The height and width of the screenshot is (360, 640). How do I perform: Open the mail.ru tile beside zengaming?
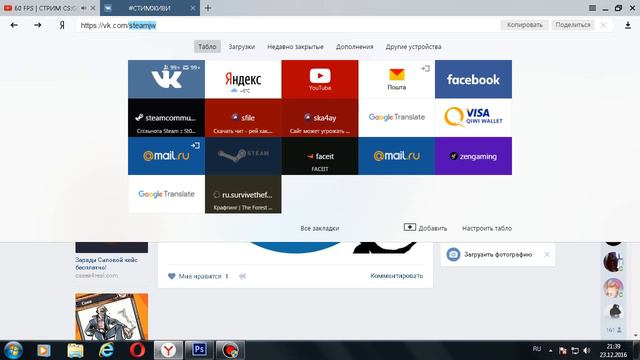tap(396, 156)
